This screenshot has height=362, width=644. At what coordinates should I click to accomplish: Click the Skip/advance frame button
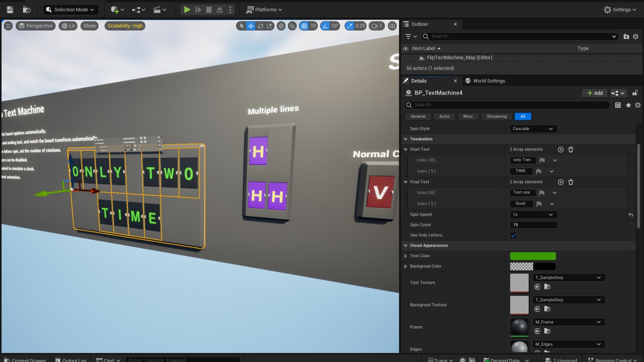click(x=198, y=10)
